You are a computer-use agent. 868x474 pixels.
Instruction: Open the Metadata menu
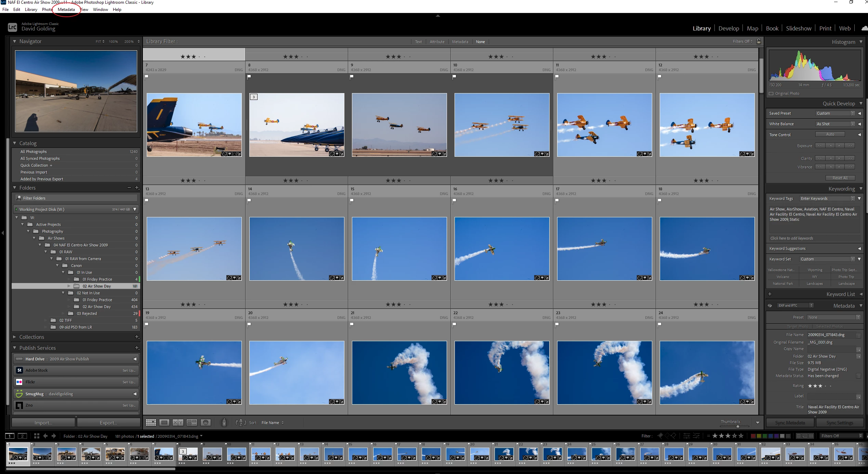pyautogui.click(x=66, y=10)
